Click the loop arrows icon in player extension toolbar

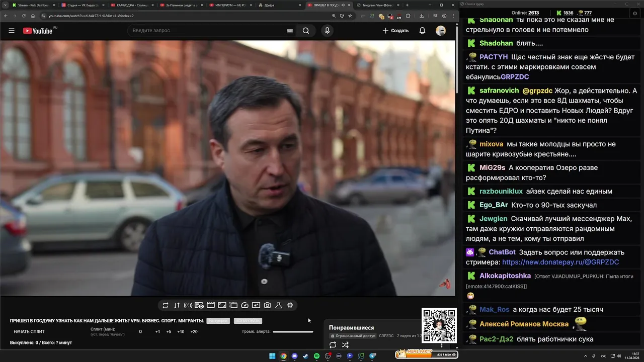[x=166, y=305]
